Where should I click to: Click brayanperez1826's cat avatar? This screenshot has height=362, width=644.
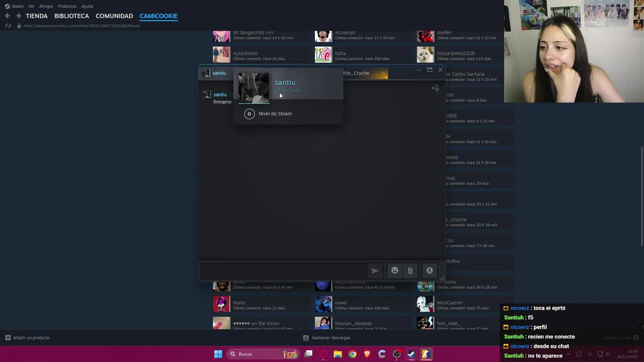tap(426, 55)
